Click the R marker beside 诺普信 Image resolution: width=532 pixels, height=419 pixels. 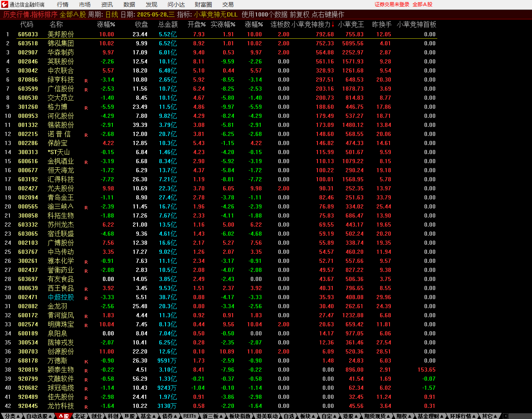point(86,135)
